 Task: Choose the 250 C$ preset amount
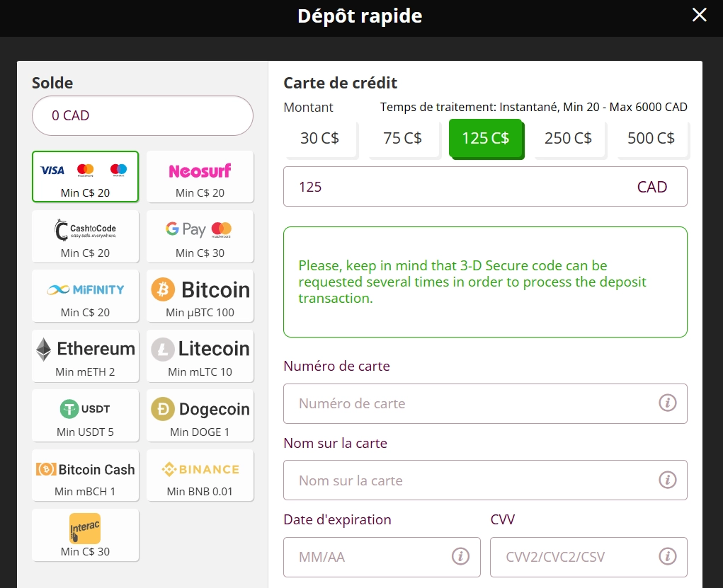[x=568, y=138]
